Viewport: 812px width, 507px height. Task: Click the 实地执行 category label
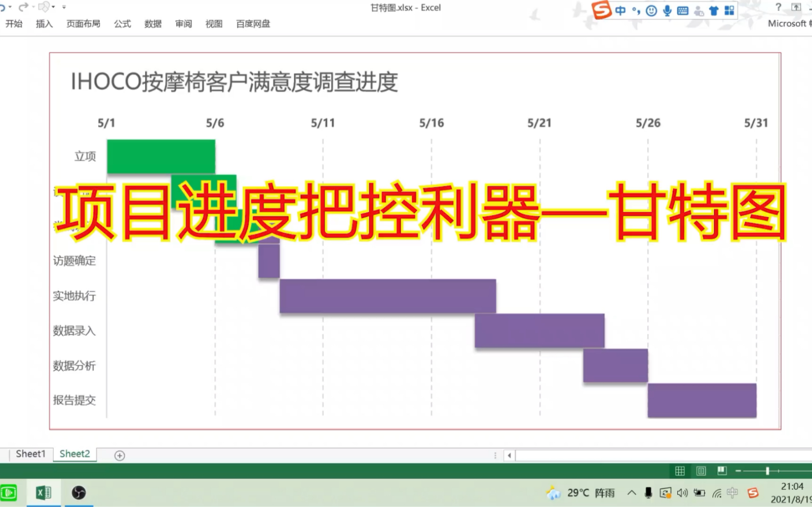[x=75, y=296]
